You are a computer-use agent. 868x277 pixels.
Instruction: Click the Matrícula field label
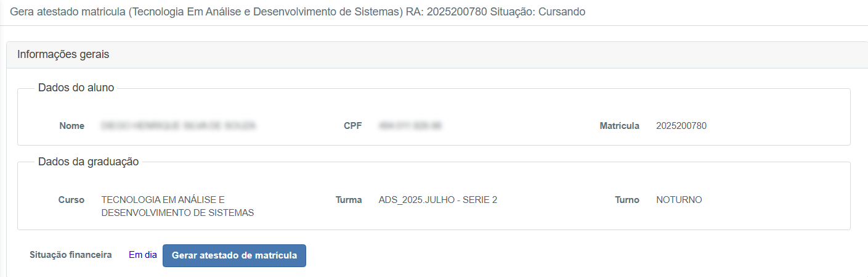pyautogui.click(x=619, y=126)
